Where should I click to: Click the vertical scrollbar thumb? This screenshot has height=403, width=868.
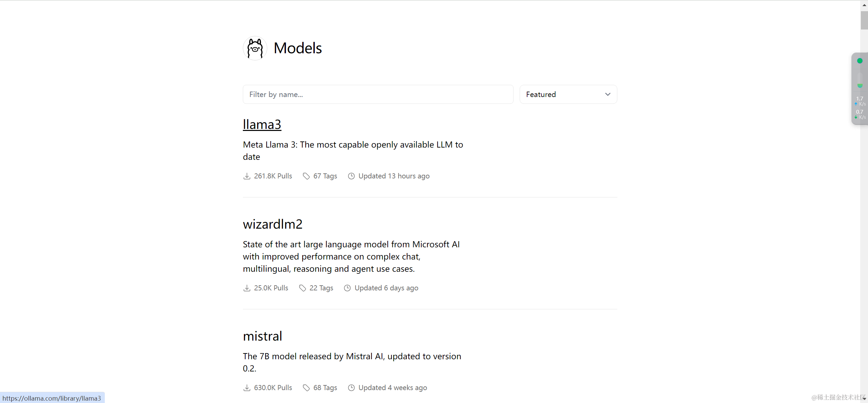(x=864, y=20)
